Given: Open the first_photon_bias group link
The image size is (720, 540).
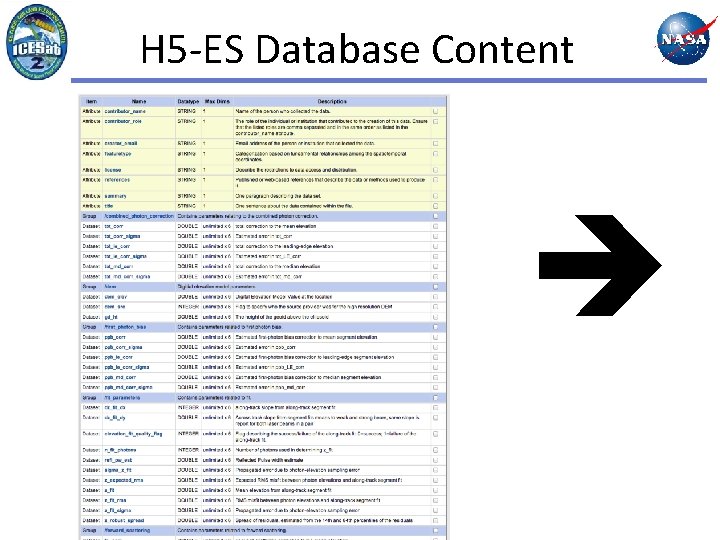Looking at the screenshot, I should click(125, 327).
